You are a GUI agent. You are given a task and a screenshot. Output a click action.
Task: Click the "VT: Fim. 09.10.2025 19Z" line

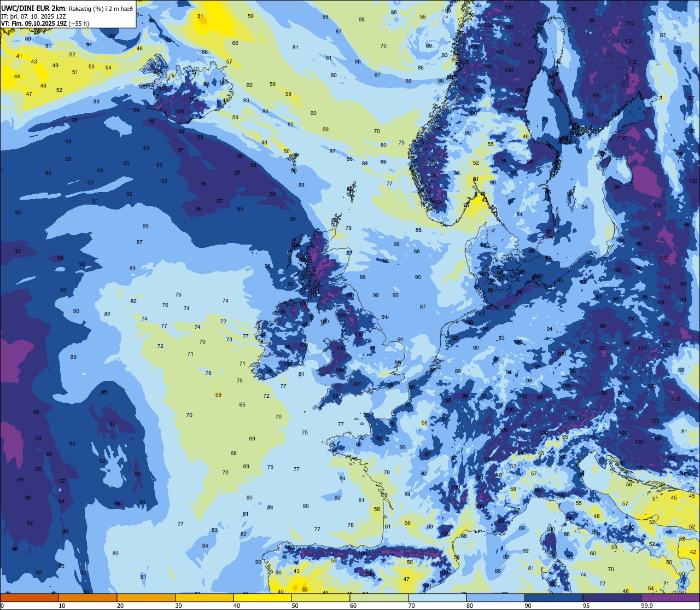(34, 24)
